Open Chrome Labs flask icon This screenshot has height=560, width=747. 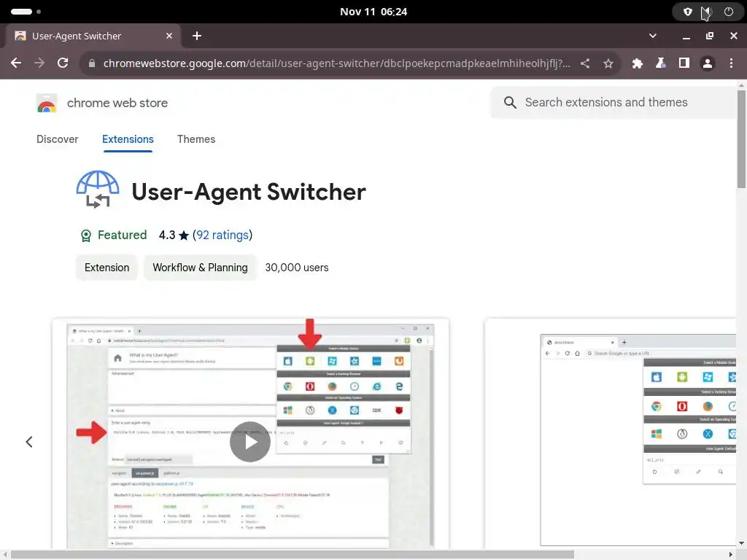[661, 63]
